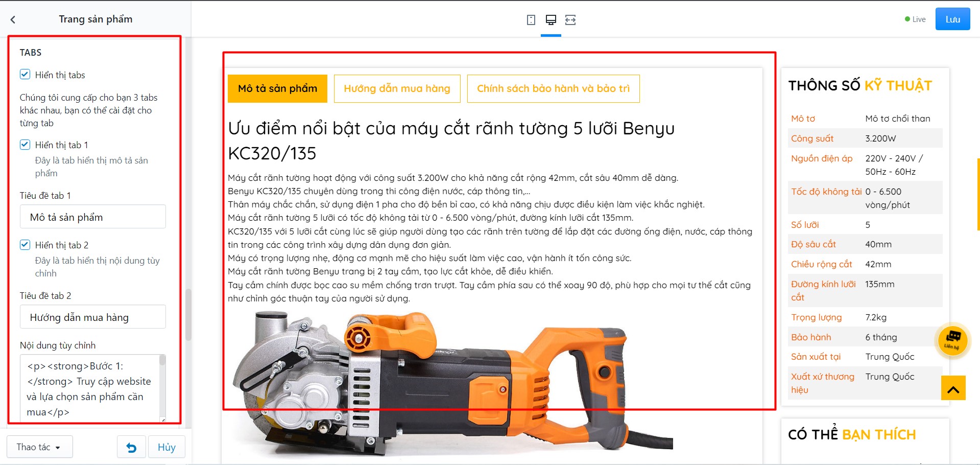Uncheck Hiển thị tab 2
The height and width of the screenshot is (465, 980).
coord(25,245)
